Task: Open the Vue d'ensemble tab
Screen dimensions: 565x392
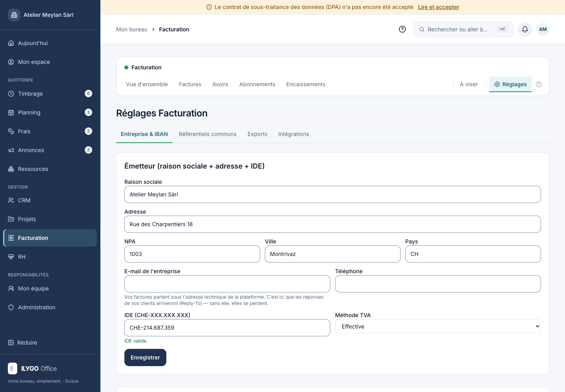Action: pos(147,84)
